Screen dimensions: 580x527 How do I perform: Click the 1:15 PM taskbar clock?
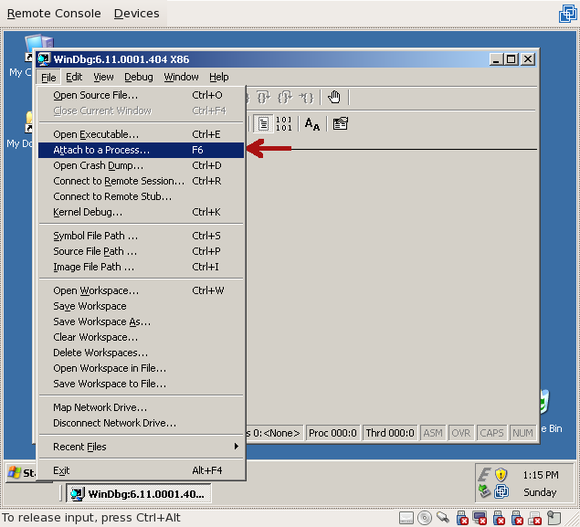(540, 475)
